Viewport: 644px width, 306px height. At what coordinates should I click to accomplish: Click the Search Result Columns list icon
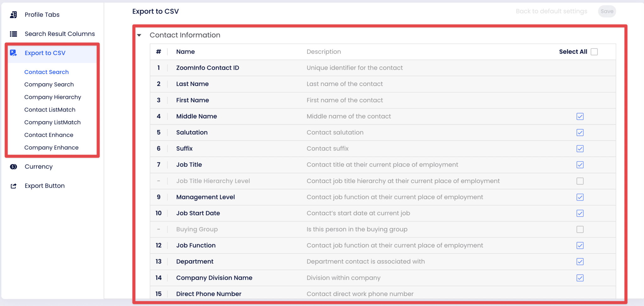(14, 34)
